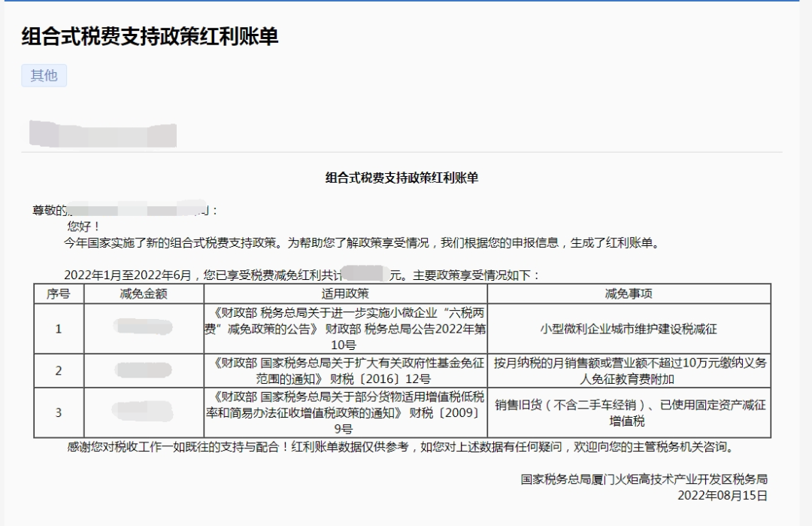The width and height of the screenshot is (812, 526).
Task: Click the date 2022年08月15日
Action: 722,495
